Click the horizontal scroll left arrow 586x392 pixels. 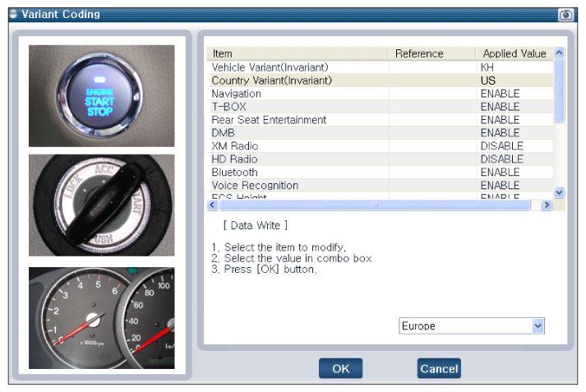tap(213, 205)
